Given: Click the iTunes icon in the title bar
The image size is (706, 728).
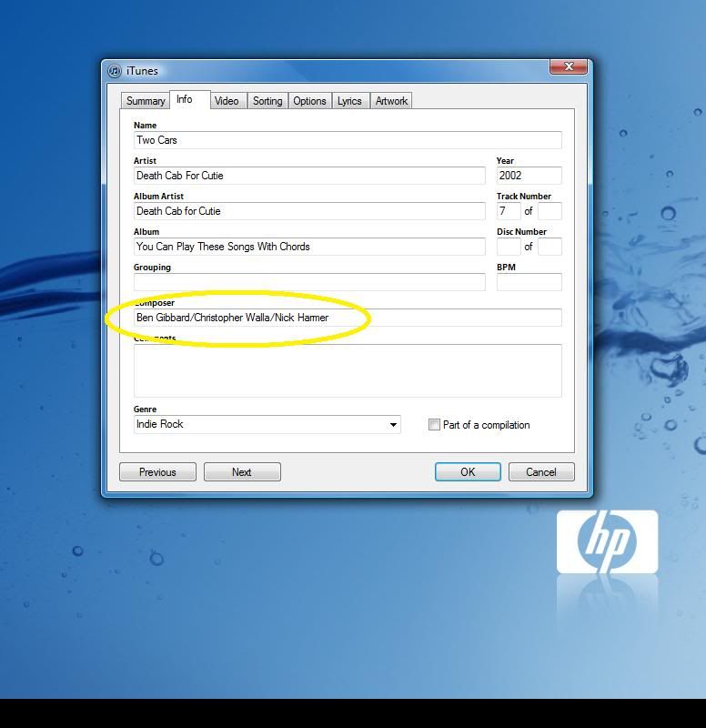Looking at the screenshot, I should [115, 71].
